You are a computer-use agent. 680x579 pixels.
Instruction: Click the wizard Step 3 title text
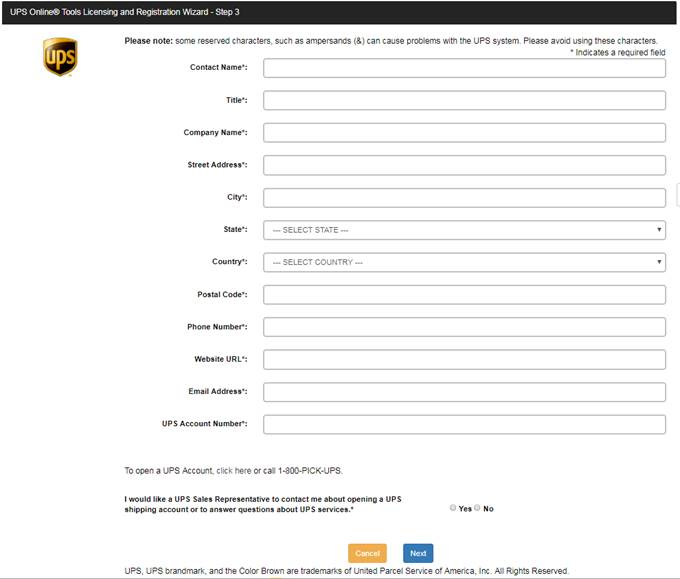pos(125,12)
